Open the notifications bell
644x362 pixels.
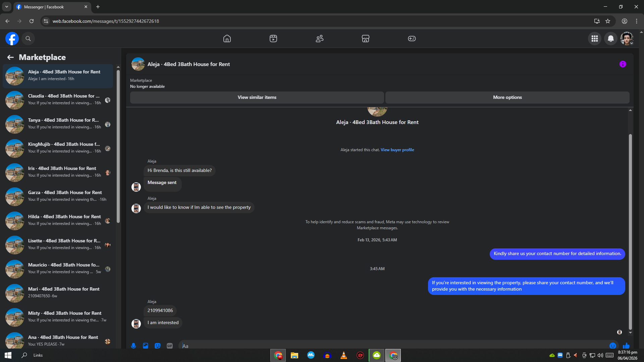tap(611, 39)
